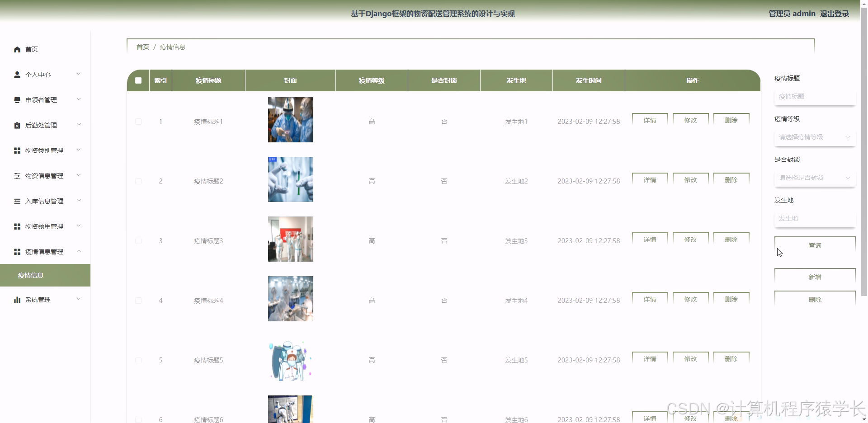Expand the 物资领用管理 menu chevron

coord(79,226)
